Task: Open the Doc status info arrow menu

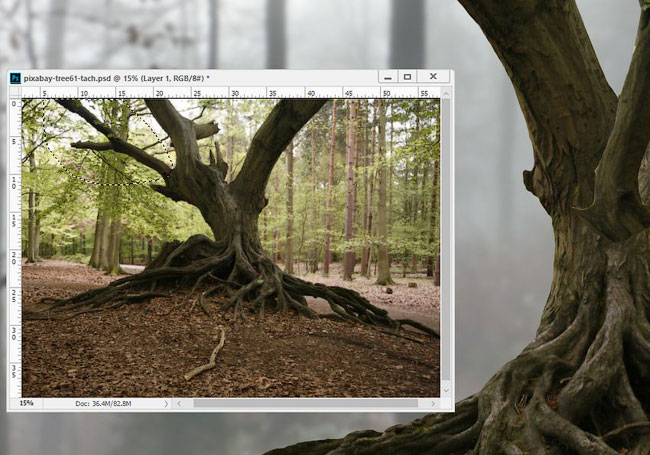Action: point(166,404)
